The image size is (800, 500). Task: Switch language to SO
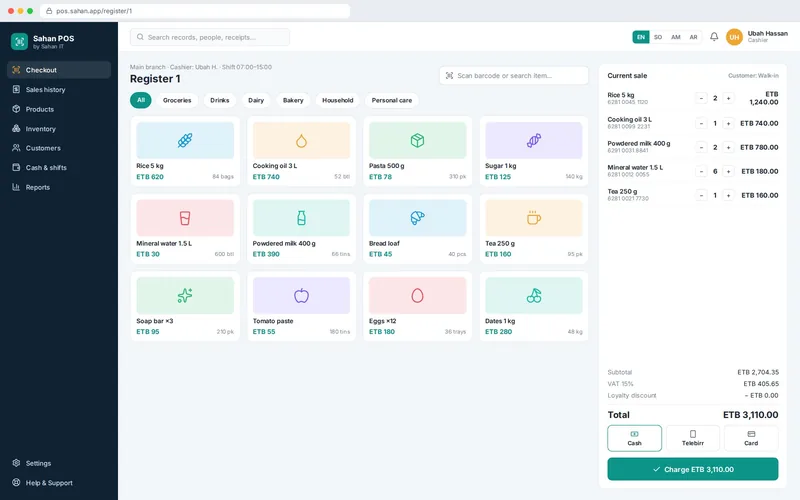658,37
